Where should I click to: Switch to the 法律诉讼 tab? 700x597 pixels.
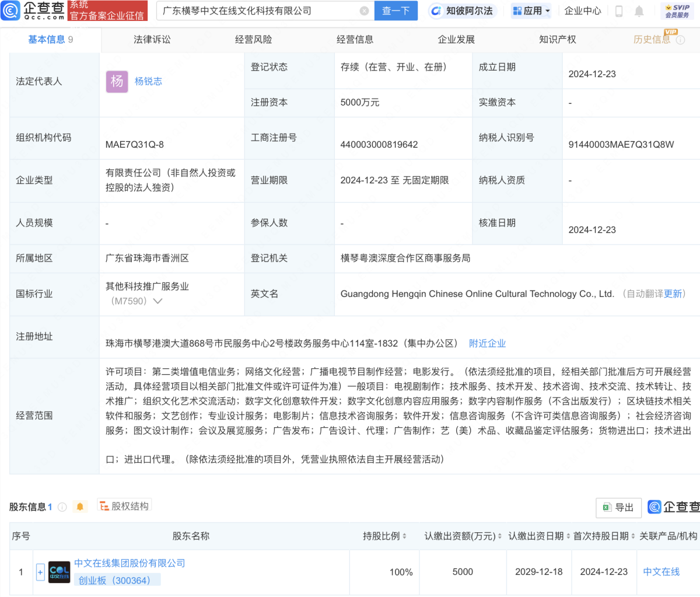tap(152, 40)
